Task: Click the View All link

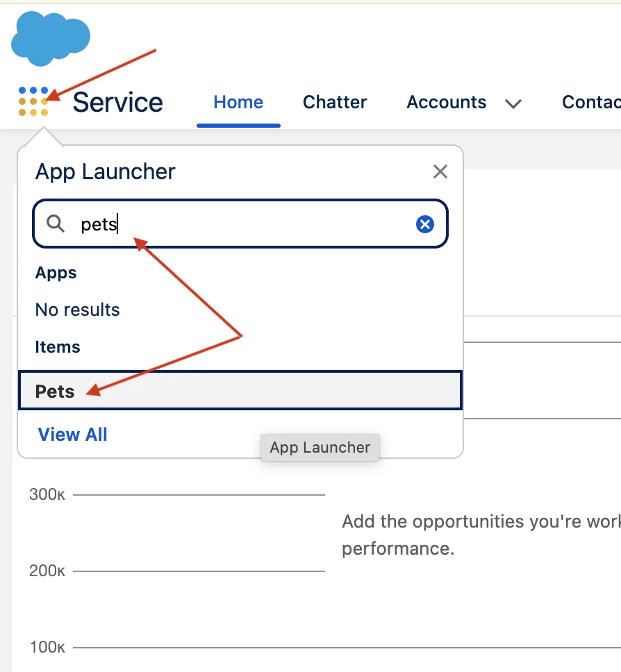Action: [72, 434]
